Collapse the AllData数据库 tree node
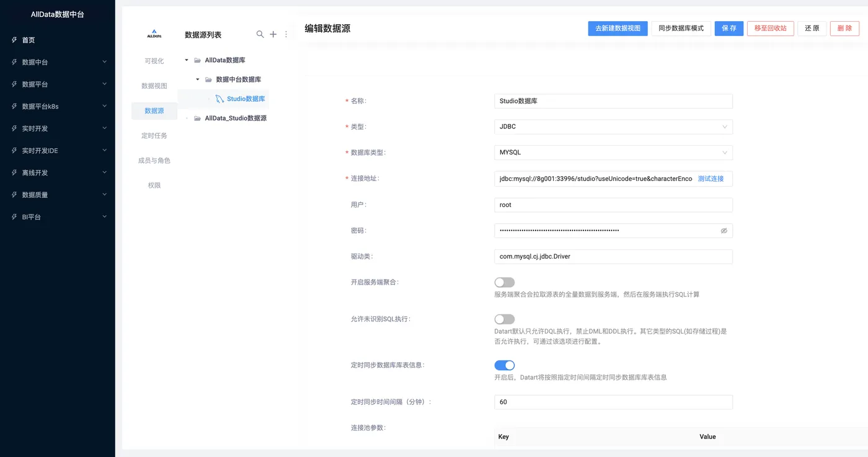The height and width of the screenshot is (457, 868). pyautogui.click(x=187, y=60)
